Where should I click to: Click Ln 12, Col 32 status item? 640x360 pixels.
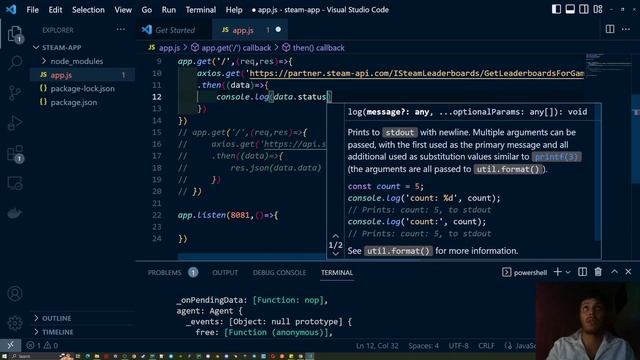click(377, 346)
